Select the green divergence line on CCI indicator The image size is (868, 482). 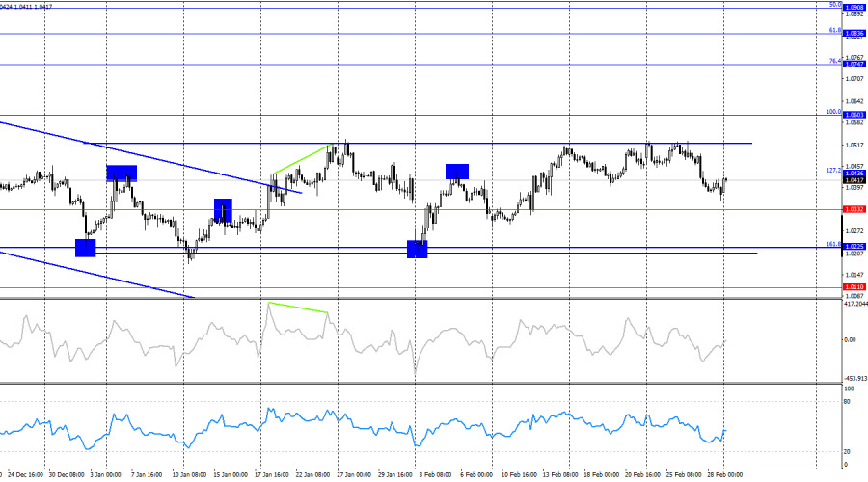[x=298, y=308]
